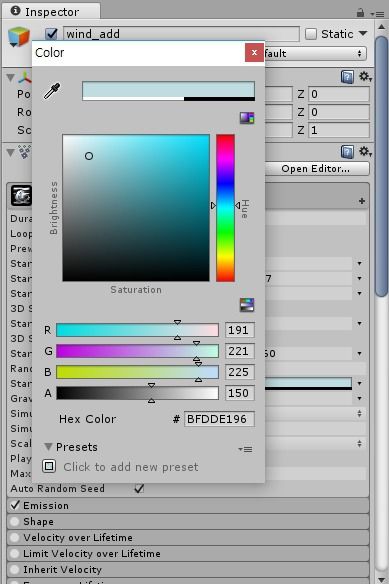The image size is (389, 584).
Task: Open the Inspector panel options menu
Action: pyautogui.click(x=377, y=14)
